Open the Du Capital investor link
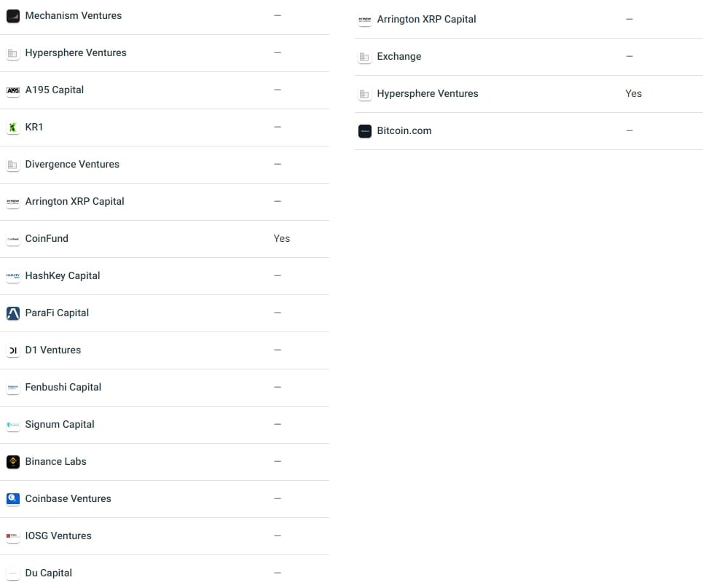The height and width of the screenshot is (588, 703). [48, 573]
